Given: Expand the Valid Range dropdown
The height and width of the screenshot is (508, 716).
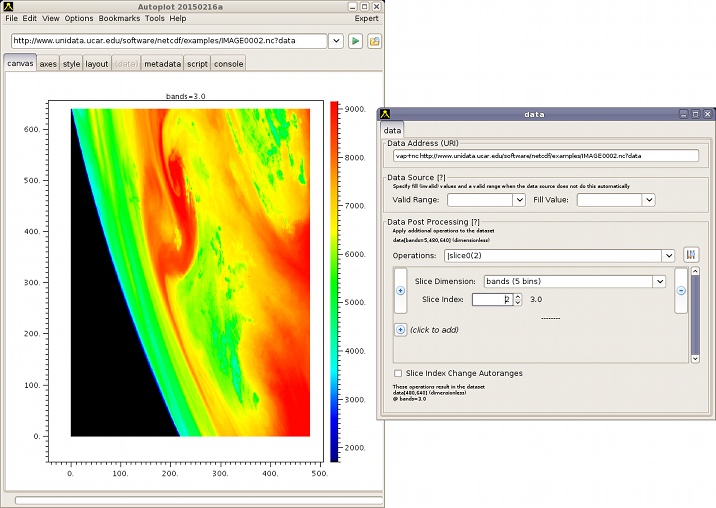Looking at the screenshot, I should point(518,200).
